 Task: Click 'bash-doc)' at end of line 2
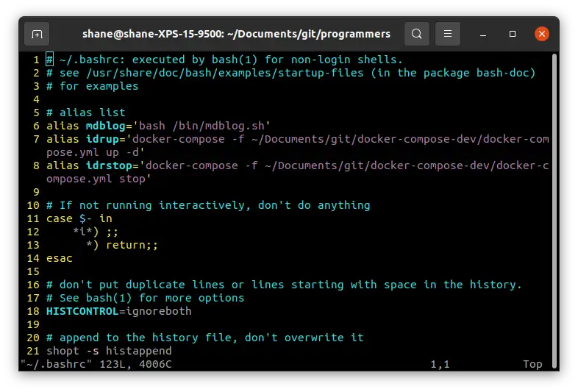pyautogui.click(x=506, y=73)
